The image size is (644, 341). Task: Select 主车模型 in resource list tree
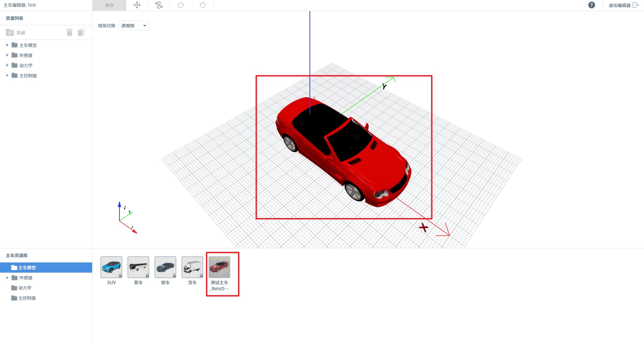click(x=28, y=45)
